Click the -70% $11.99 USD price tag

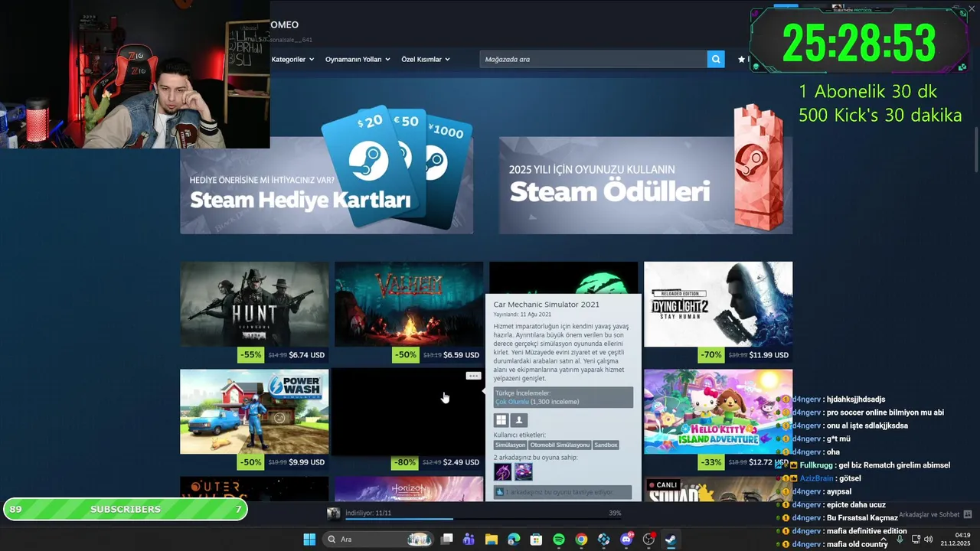[x=746, y=355]
